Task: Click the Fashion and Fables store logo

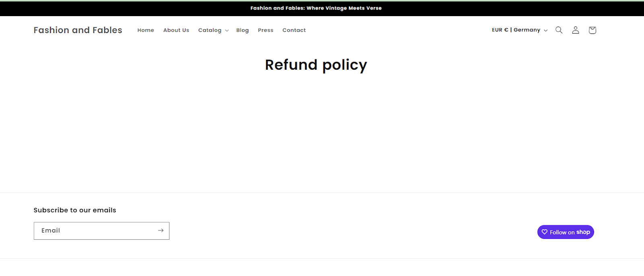Action: 78,30
